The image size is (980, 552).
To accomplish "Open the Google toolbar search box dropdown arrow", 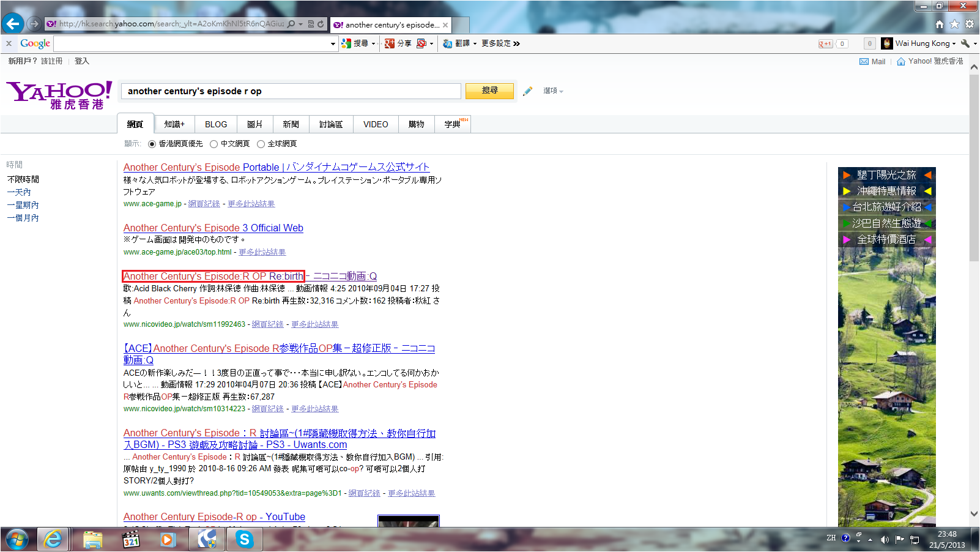I will click(333, 43).
